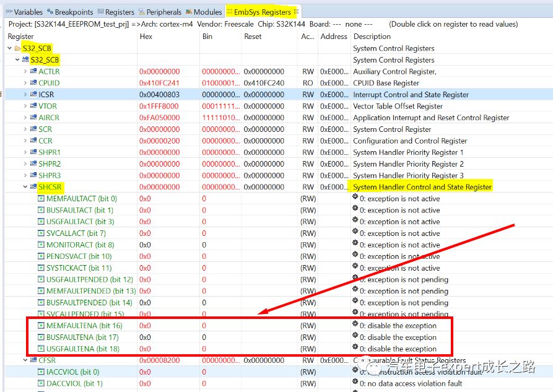Click the CFSR register icon

[33, 360]
